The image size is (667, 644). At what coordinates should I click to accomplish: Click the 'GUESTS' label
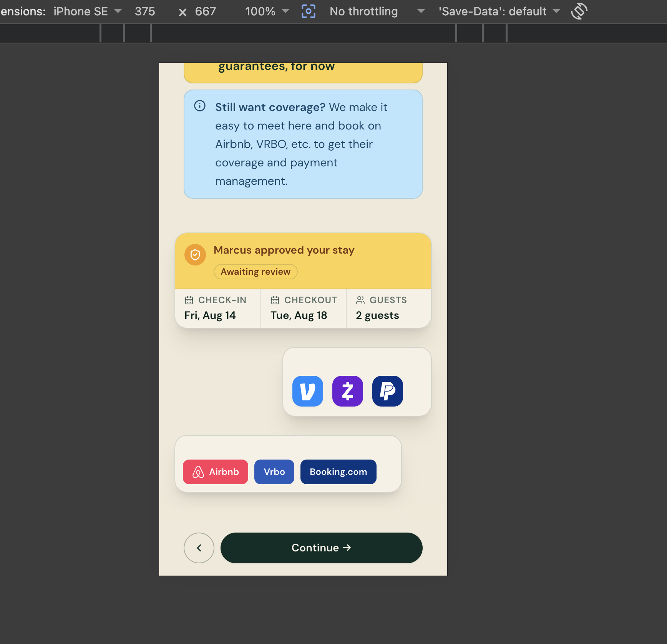tap(388, 300)
